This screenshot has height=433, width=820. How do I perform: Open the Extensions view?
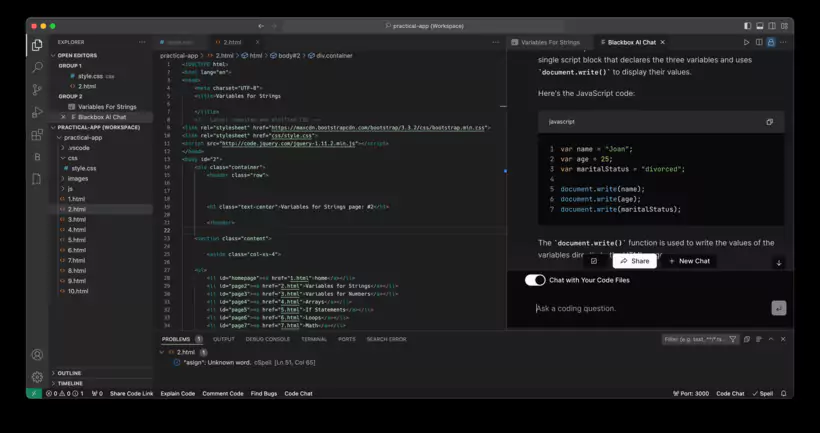point(37,135)
